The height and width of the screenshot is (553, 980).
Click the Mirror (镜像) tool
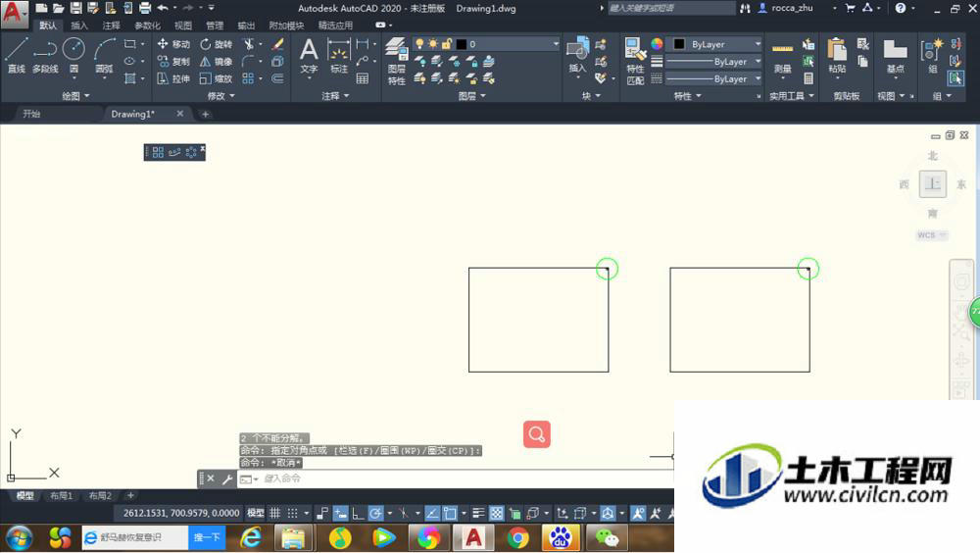tap(216, 62)
